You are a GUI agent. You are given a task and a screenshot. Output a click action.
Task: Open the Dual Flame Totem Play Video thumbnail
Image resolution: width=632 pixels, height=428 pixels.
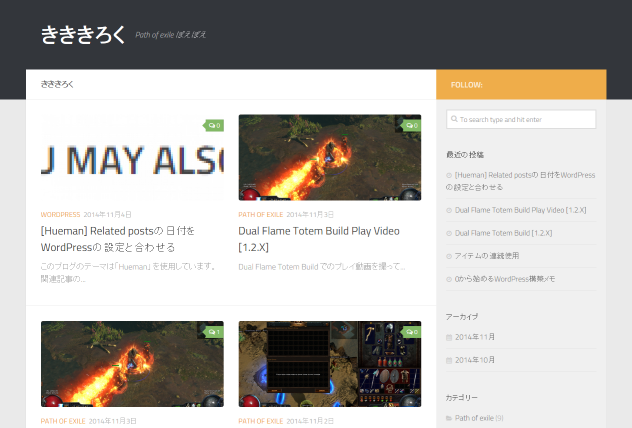pos(330,157)
